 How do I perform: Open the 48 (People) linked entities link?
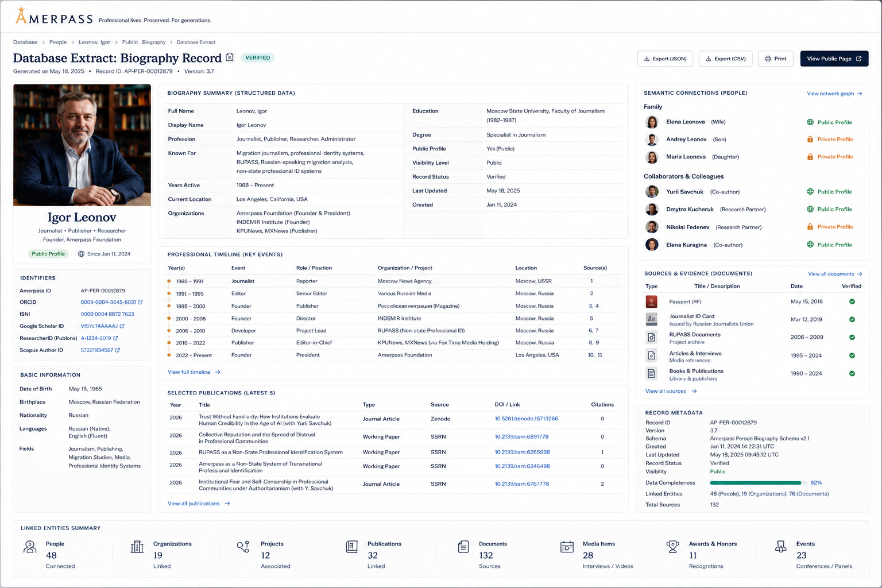[724, 494]
